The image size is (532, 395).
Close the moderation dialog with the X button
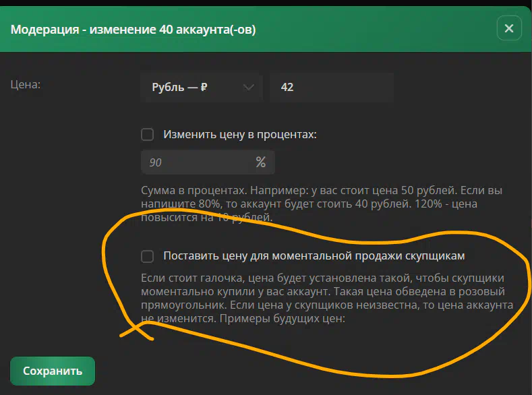[x=509, y=28]
